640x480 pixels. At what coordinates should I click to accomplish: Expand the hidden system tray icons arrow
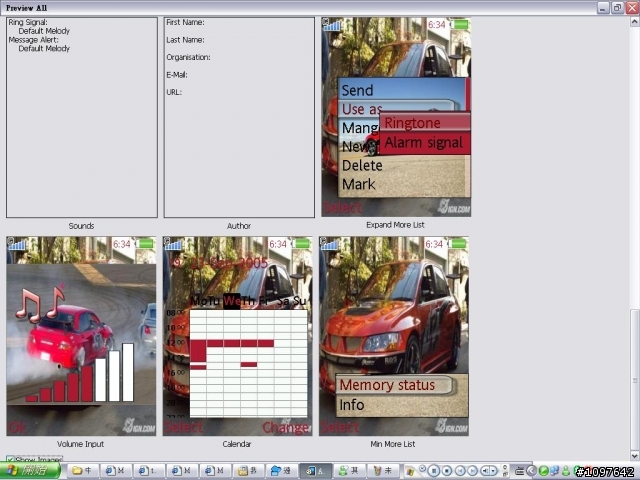coord(531,471)
